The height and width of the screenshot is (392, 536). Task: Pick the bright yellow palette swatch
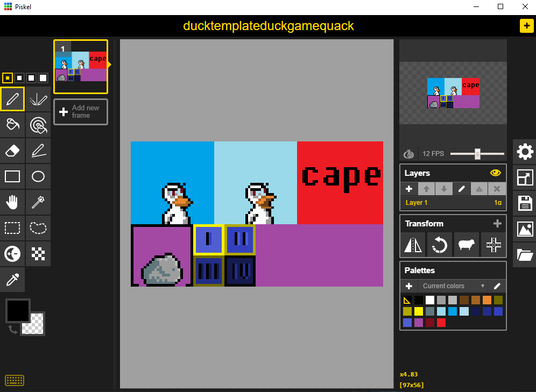[x=419, y=311]
